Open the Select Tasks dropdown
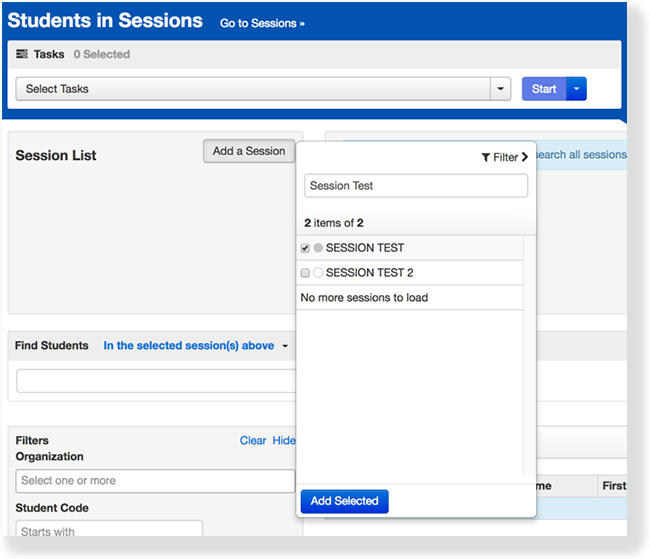Image resolution: width=650 pixels, height=559 pixels. pyautogui.click(x=501, y=89)
